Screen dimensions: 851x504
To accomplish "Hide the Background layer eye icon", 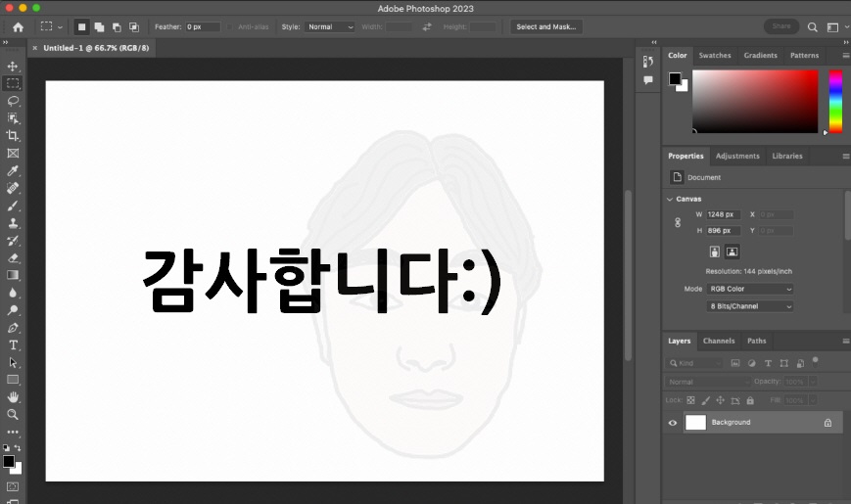I will [673, 423].
